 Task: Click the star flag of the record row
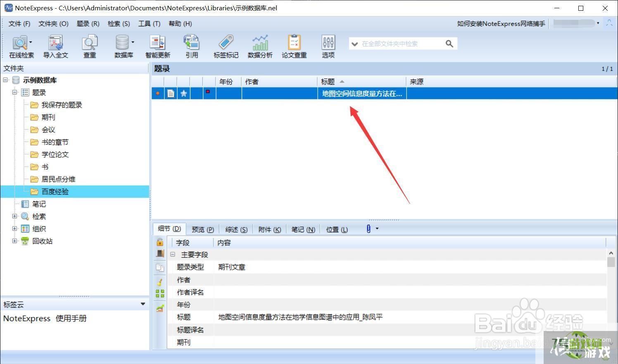[x=184, y=94]
